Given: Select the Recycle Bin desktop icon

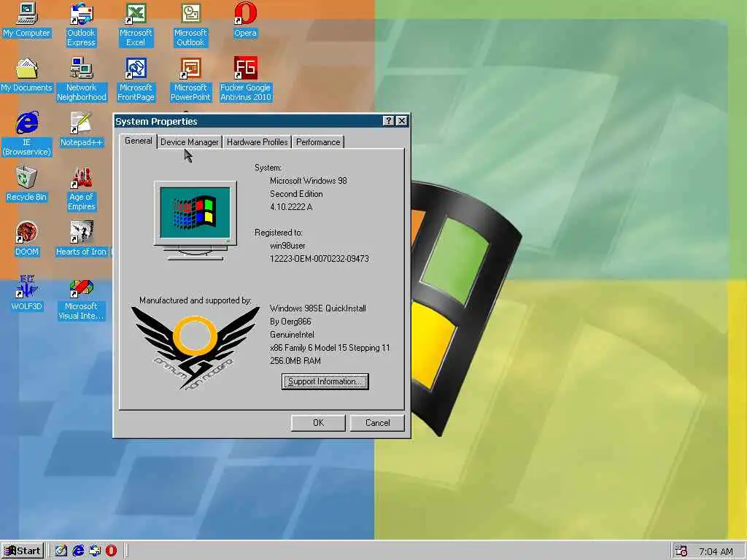Looking at the screenshot, I should pyautogui.click(x=26, y=184).
